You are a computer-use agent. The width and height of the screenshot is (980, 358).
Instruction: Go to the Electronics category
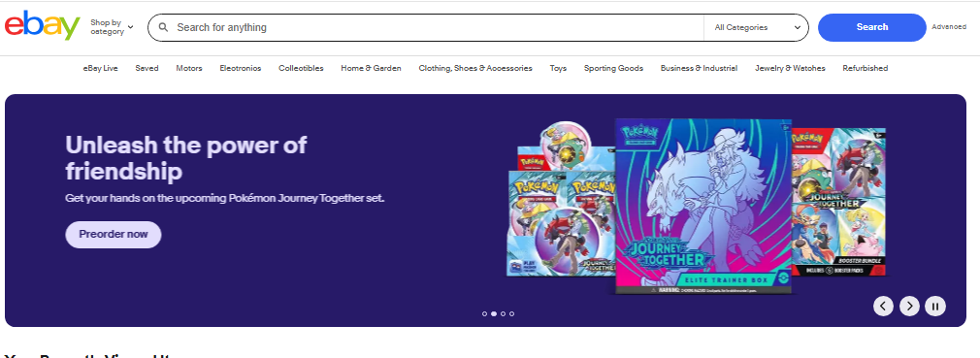tap(240, 68)
